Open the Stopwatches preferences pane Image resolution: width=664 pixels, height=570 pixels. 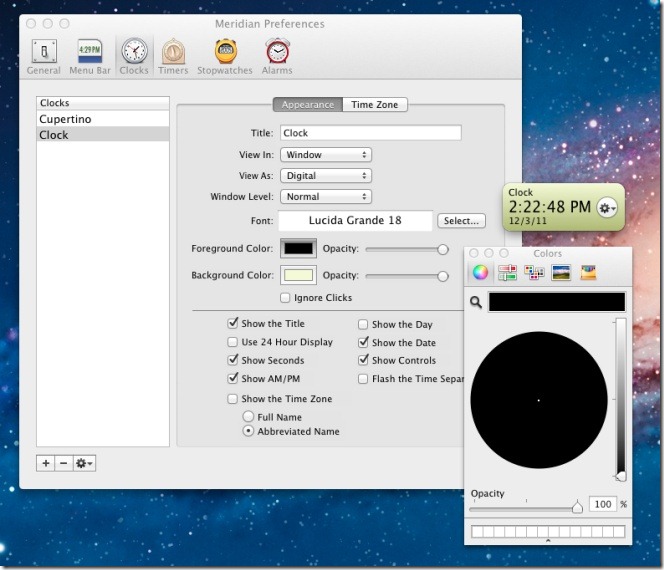click(x=225, y=57)
